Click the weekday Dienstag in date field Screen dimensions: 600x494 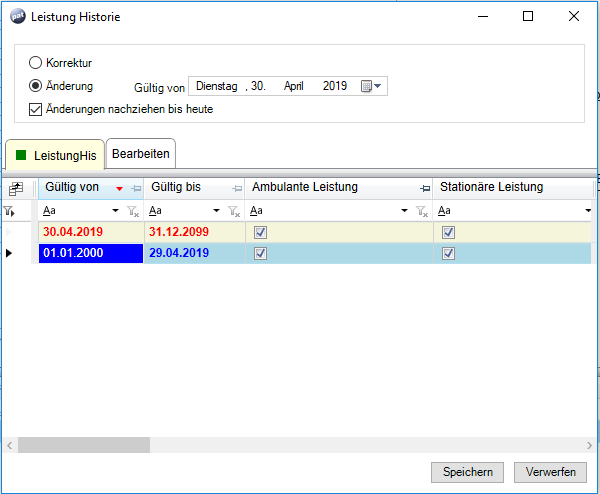[217, 86]
